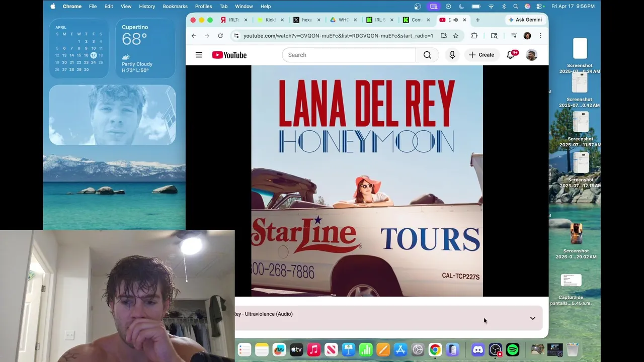This screenshot has height=362, width=644.
Task: Go to the YouTube home logo
Action: click(x=229, y=55)
